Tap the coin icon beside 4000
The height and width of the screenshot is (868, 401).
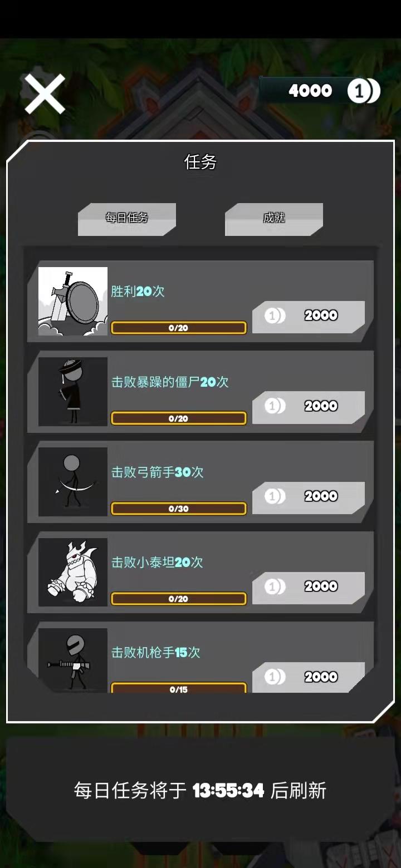click(364, 91)
